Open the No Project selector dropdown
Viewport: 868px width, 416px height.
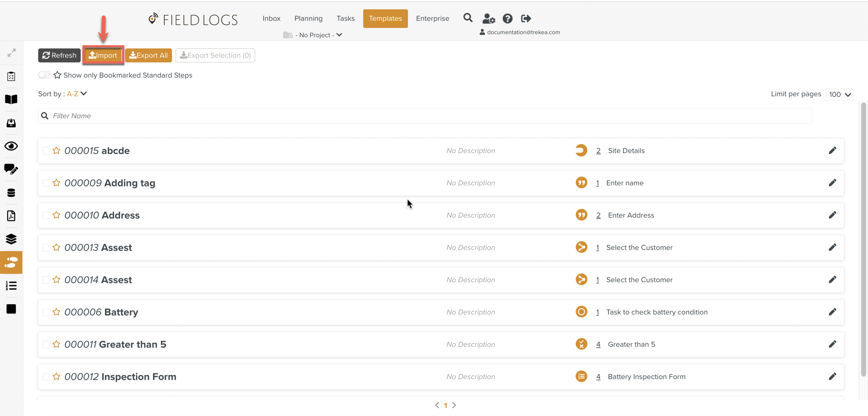[x=314, y=35]
